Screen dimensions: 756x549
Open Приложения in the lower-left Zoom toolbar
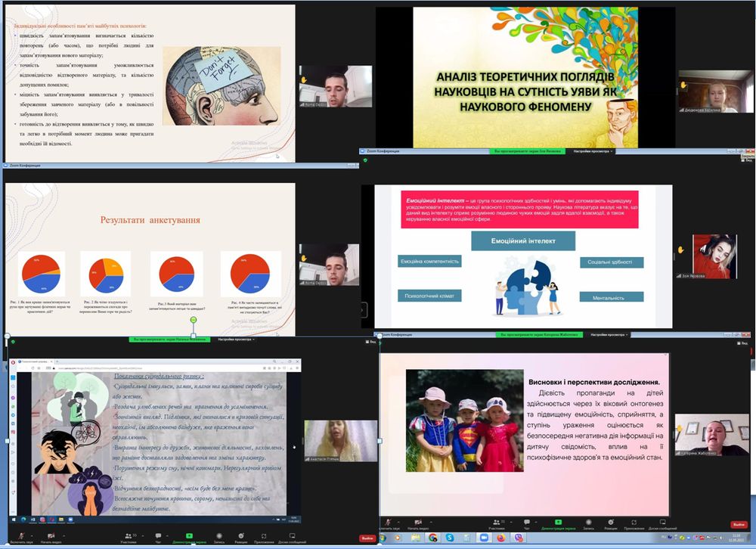pyautogui.click(x=264, y=538)
